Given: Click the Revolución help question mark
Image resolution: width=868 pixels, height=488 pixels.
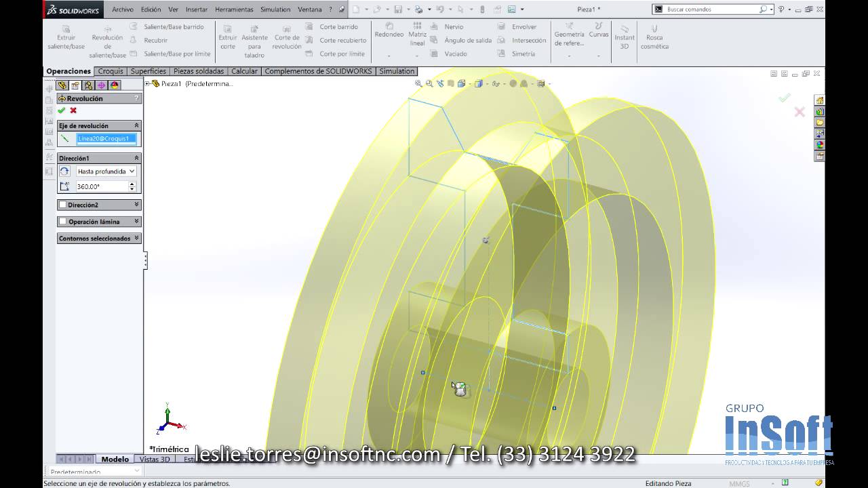Looking at the screenshot, I should [136, 98].
